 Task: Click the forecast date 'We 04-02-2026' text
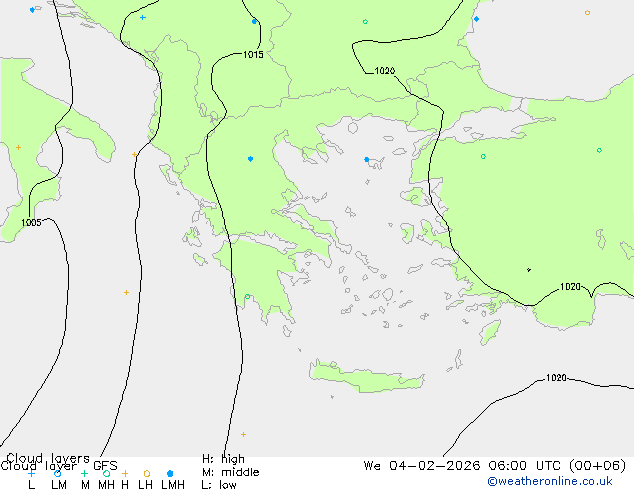tap(422, 465)
